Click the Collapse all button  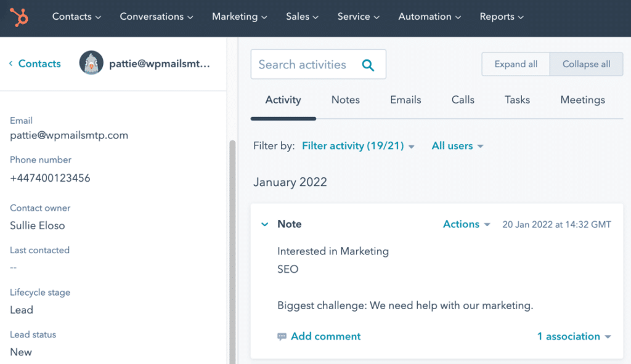pos(586,64)
